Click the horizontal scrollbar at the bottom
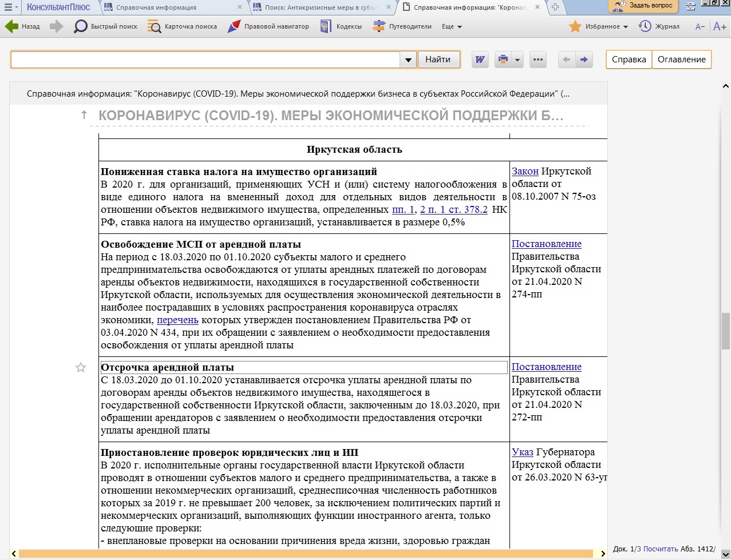The height and width of the screenshot is (560, 731). 309,554
